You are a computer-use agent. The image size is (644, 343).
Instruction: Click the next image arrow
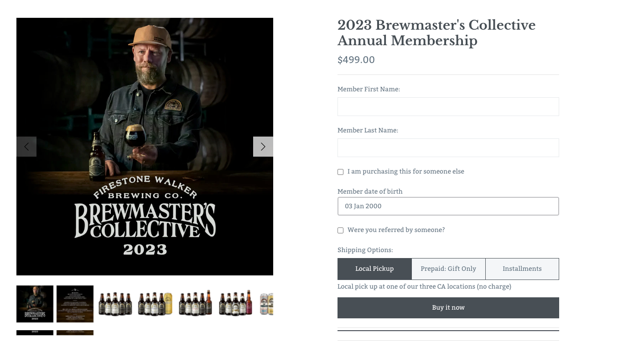[x=263, y=147]
